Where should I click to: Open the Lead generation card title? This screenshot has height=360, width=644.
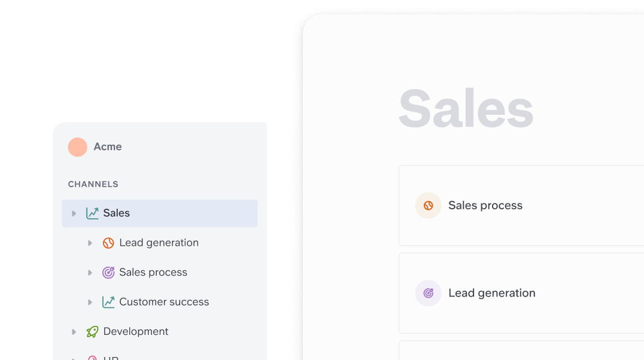tap(492, 293)
